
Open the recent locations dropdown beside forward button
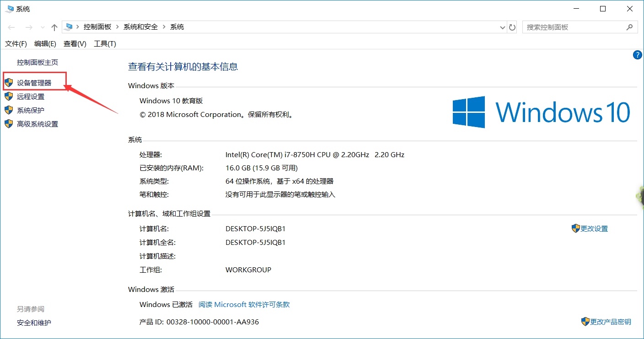click(x=42, y=27)
